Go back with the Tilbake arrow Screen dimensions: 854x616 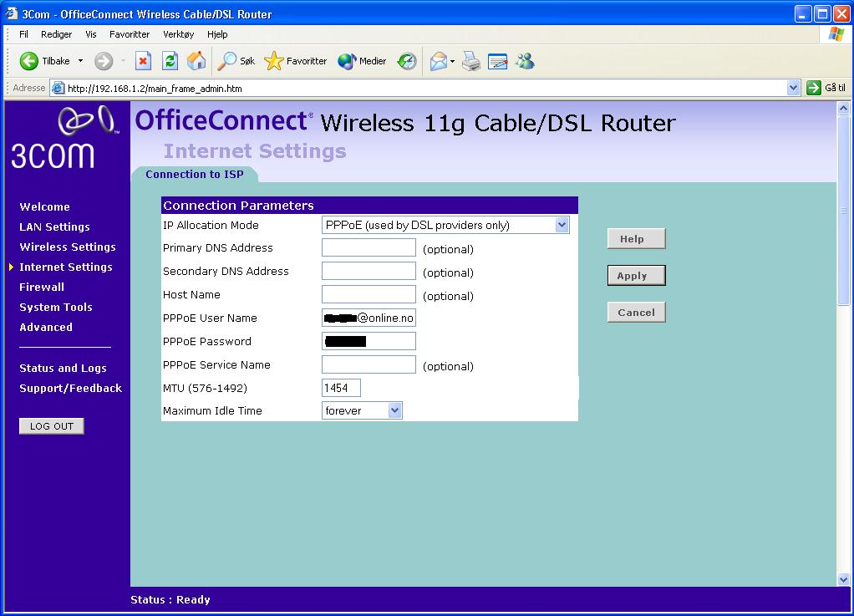click(x=44, y=61)
